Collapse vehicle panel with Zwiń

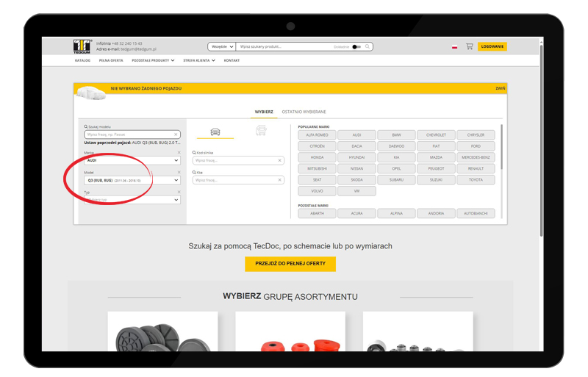click(x=501, y=88)
